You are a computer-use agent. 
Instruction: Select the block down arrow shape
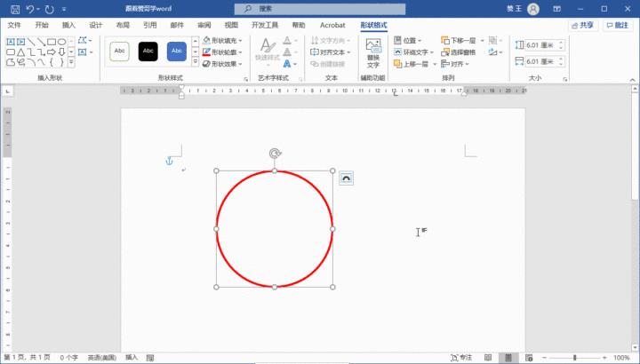click(x=61, y=52)
